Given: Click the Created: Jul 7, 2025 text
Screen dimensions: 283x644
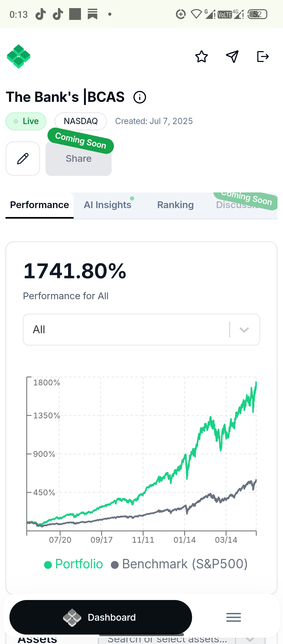Looking at the screenshot, I should click(154, 121).
